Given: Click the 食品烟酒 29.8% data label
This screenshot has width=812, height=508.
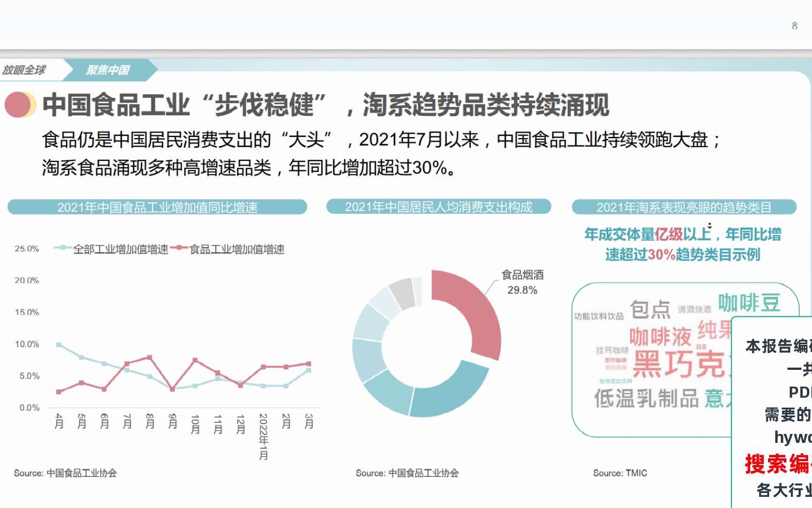Looking at the screenshot, I should [522, 282].
